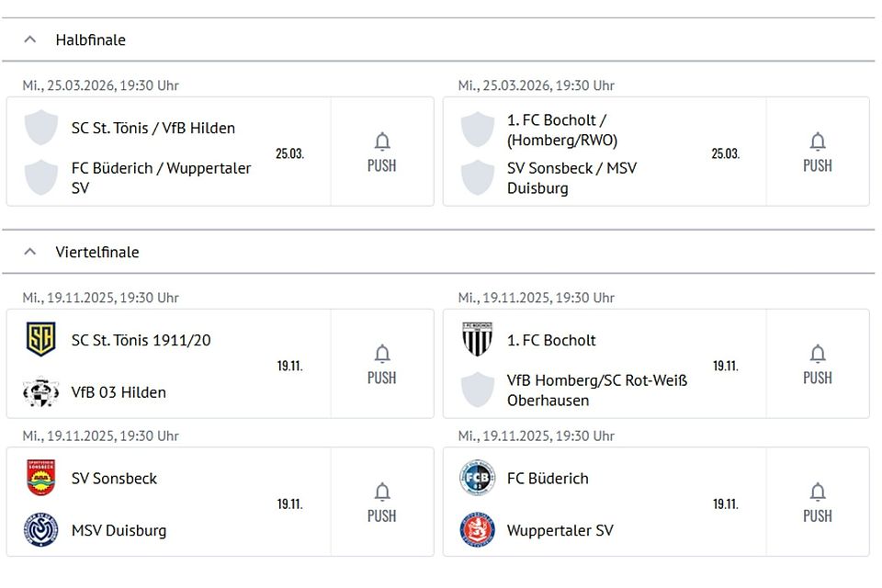Click the Wuppertaler SV club logo
The width and height of the screenshot is (882, 588).
click(477, 530)
